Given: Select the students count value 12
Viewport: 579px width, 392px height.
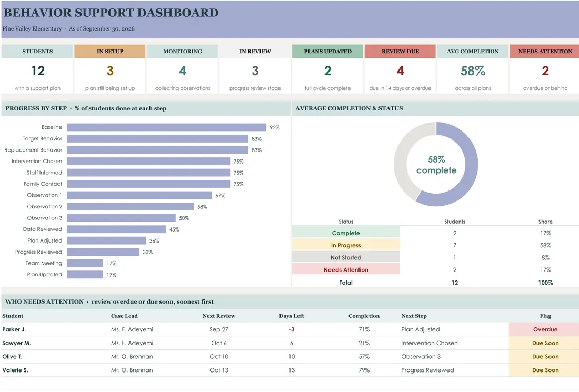Looking at the screenshot, I should [38, 71].
